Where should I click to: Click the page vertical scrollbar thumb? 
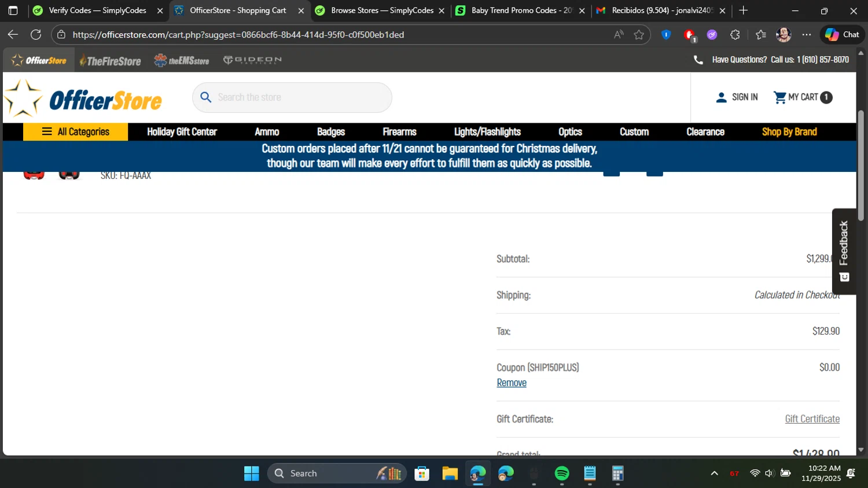click(861, 165)
